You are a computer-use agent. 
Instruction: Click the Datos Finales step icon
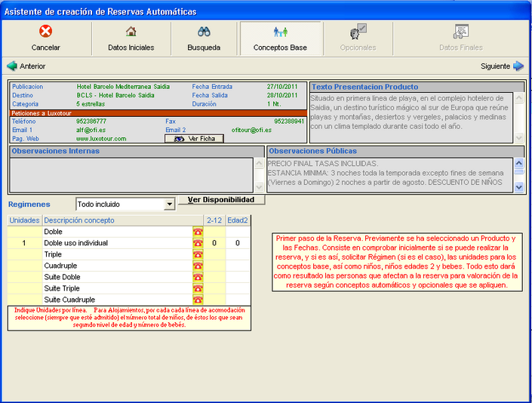461,31
